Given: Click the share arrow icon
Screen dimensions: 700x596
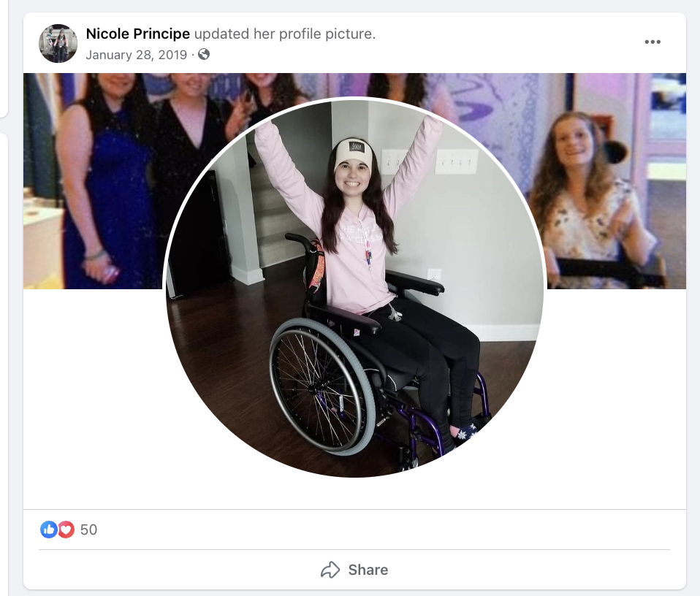Looking at the screenshot, I should click(x=330, y=570).
